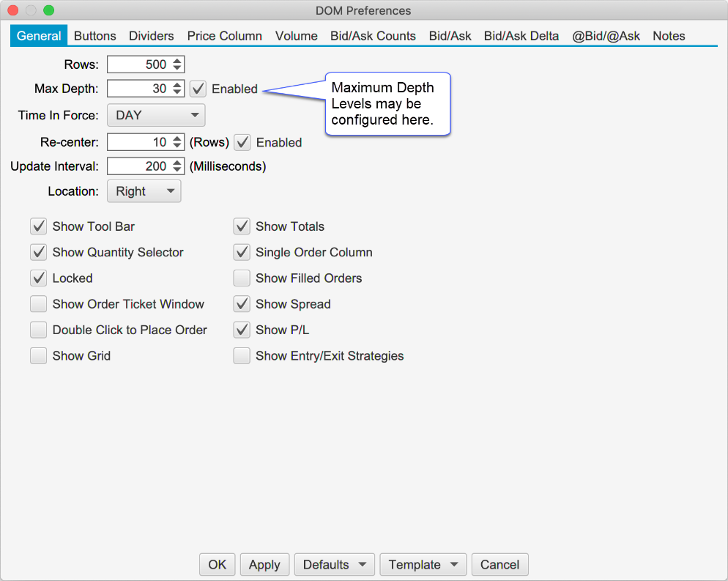Viewport: 728px width, 581px height.
Task: Increase the Re-center rows spinner
Action: (x=177, y=138)
